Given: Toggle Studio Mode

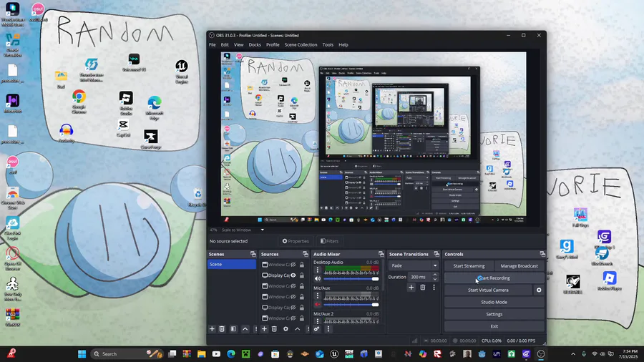Looking at the screenshot, I should (x=494, y=302).
